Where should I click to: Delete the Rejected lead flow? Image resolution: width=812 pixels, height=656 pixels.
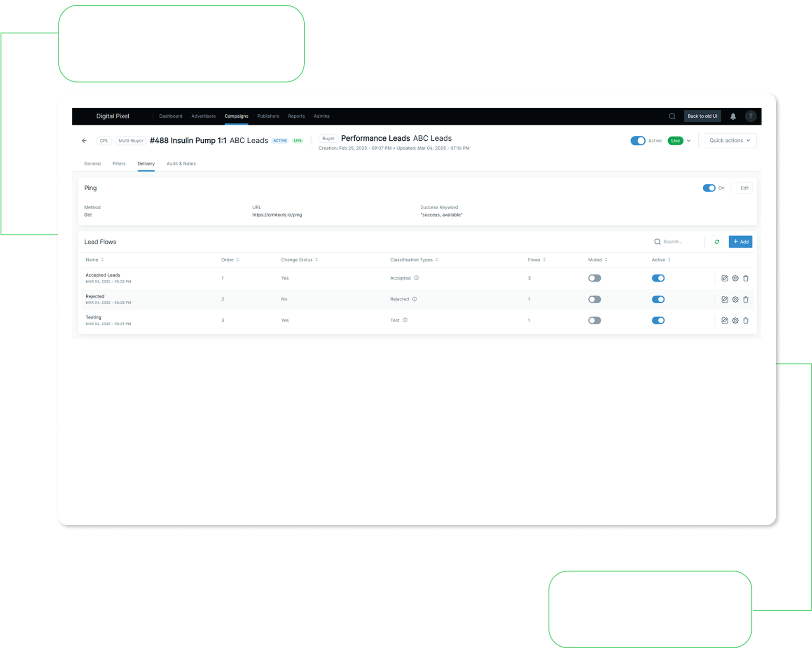point(746,299)
